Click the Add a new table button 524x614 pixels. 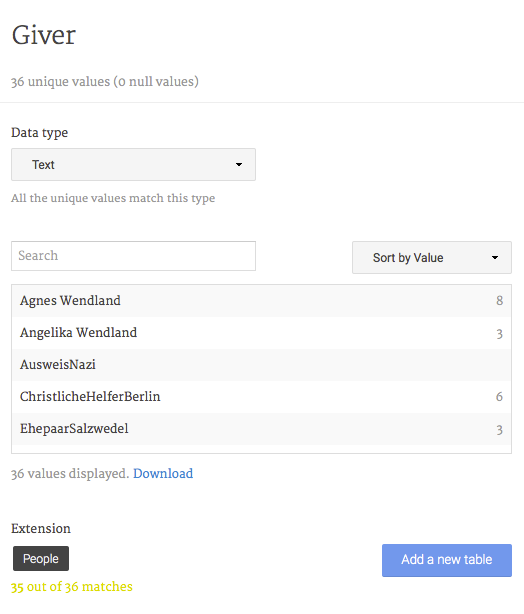click(x=447, y=560)
